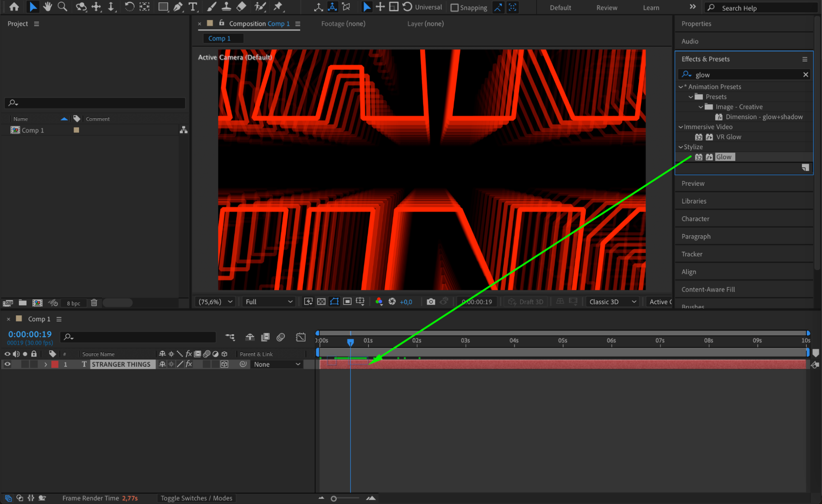
Task: Open the Classic 3D renderer dropdown
Action: (x=612, y=302)
